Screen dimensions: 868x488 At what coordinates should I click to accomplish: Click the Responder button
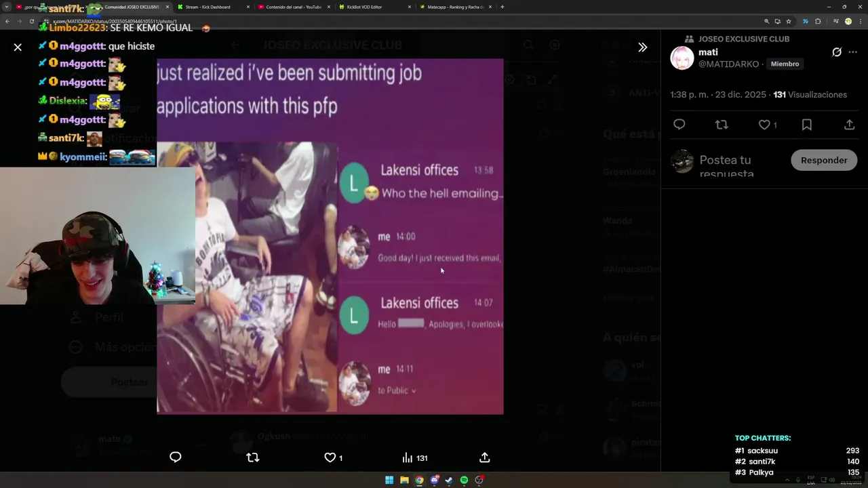[x=824, y=160]
